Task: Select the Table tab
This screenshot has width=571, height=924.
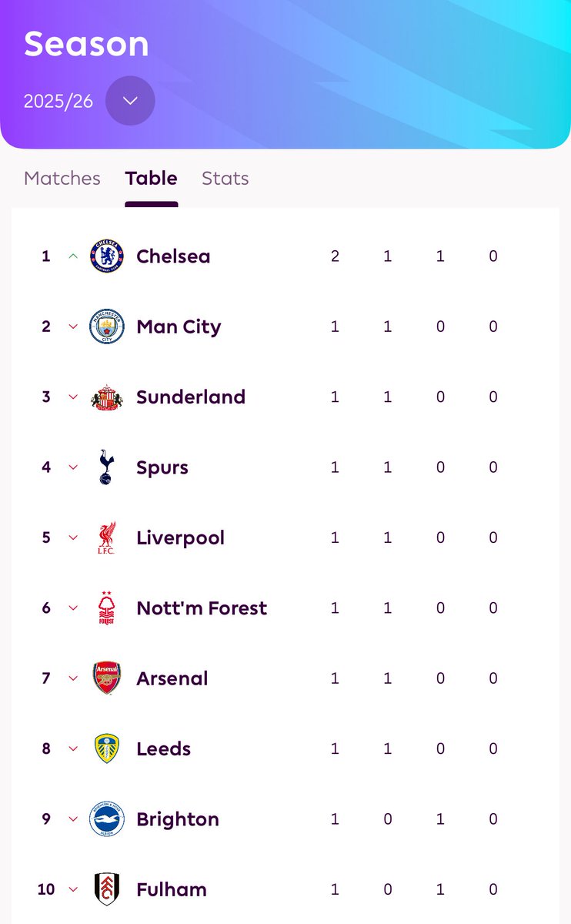Action: pos(152,179)
